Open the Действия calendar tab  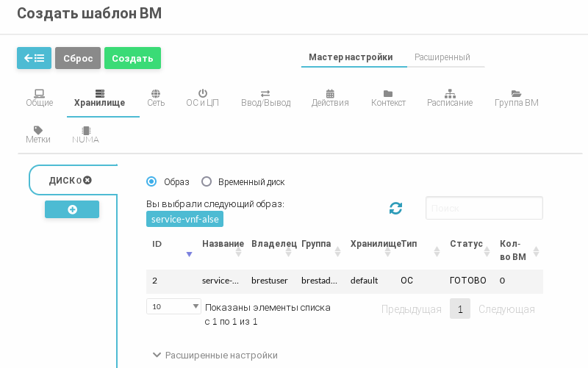coord(330,98)
